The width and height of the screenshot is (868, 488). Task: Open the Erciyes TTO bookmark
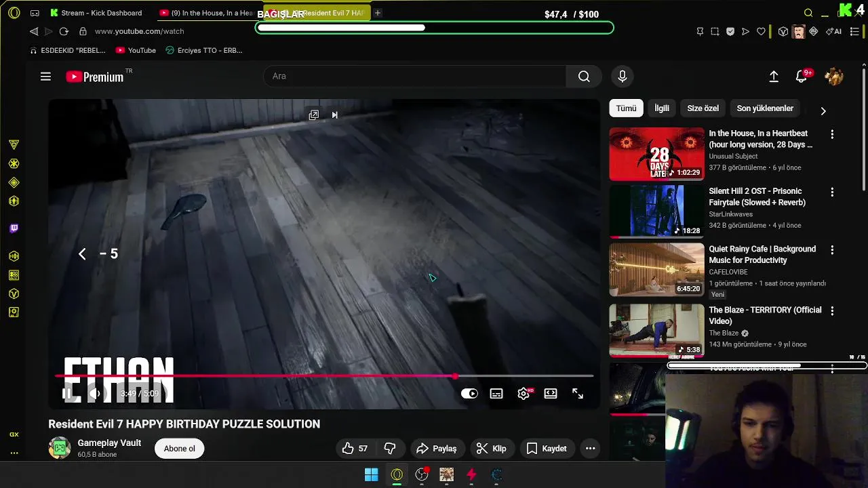click(203, 50)
